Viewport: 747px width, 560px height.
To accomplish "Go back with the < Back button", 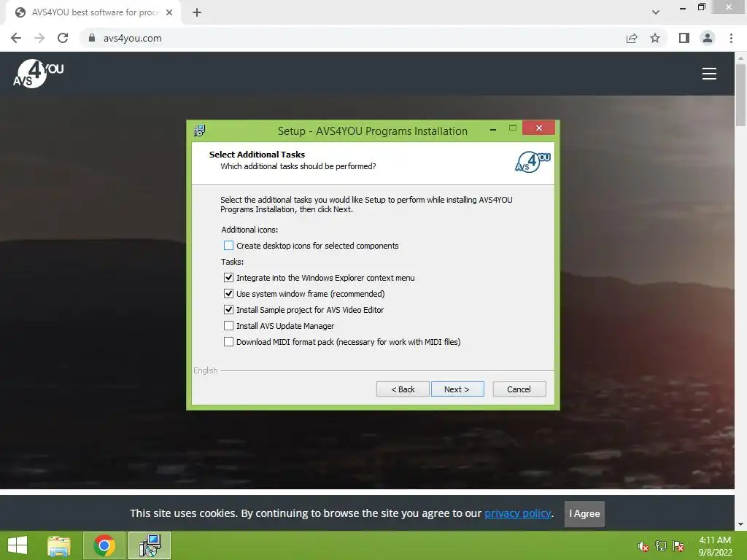I will coord(403,389).
